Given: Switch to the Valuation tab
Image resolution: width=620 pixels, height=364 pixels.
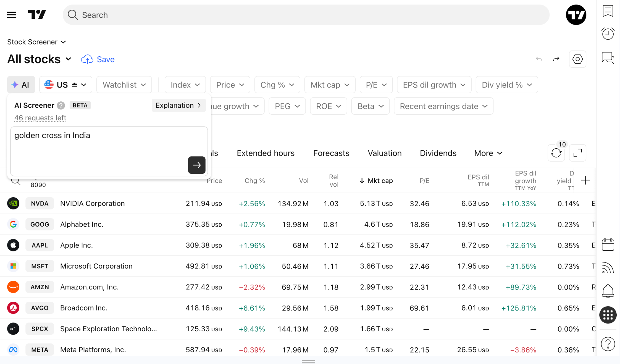Looking at the screenshot, I should point(385,153).
